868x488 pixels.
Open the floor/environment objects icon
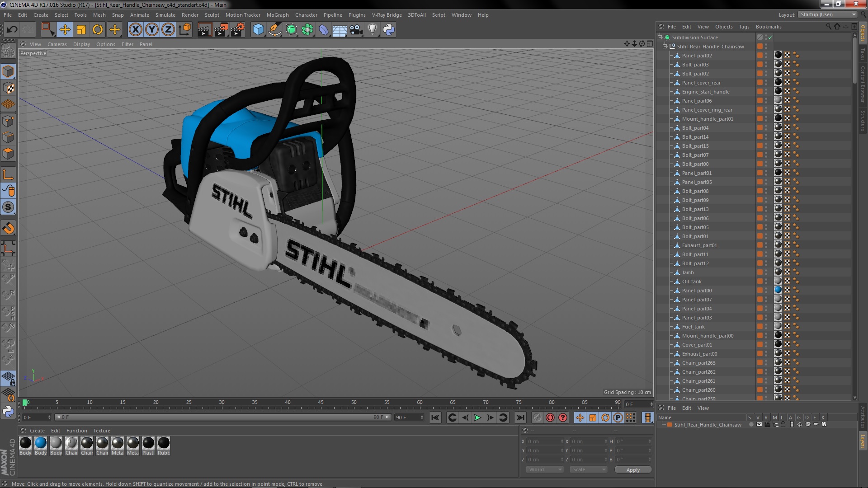[x=340, y=30]
